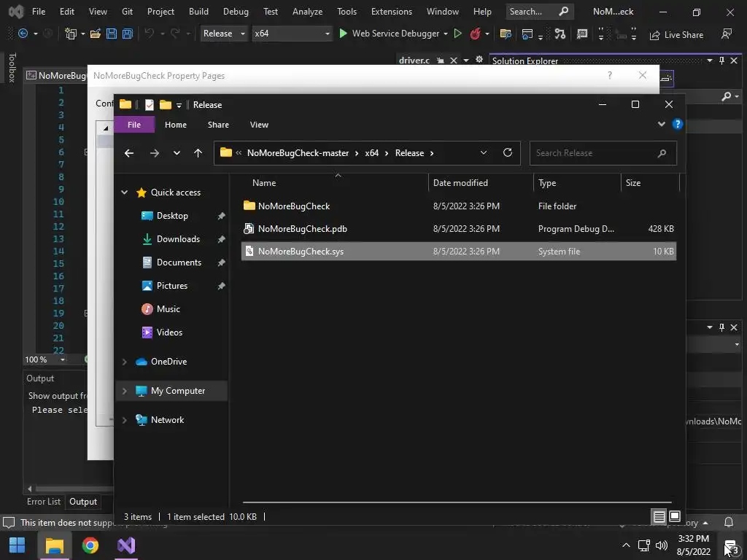Screen dimensions: 747x560
Task: Switch to the Error List tab
Action: coord(44,502)
